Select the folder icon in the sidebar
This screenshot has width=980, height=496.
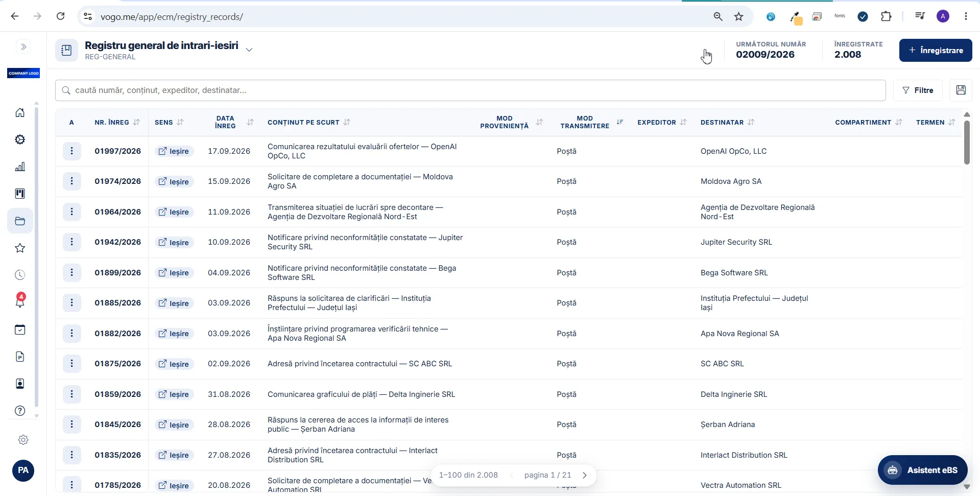(x=20, y=221)
